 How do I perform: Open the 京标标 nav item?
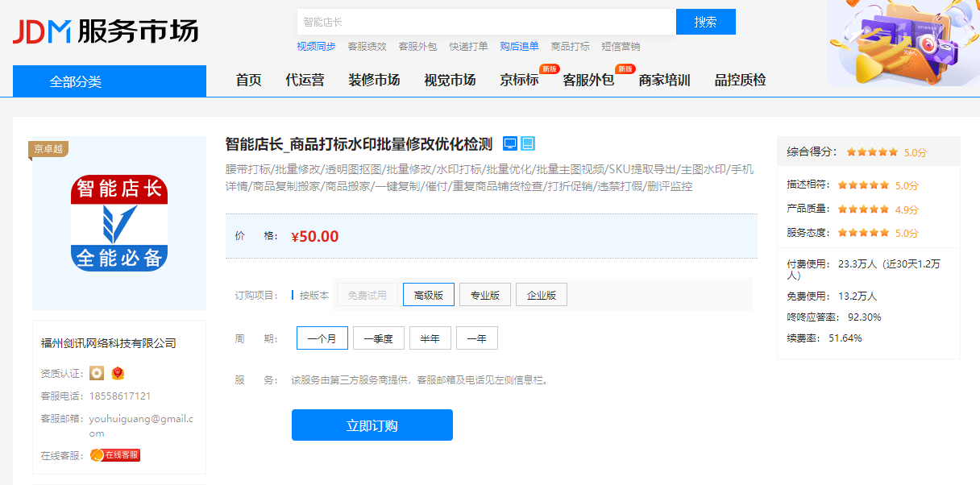pos(519,81)
